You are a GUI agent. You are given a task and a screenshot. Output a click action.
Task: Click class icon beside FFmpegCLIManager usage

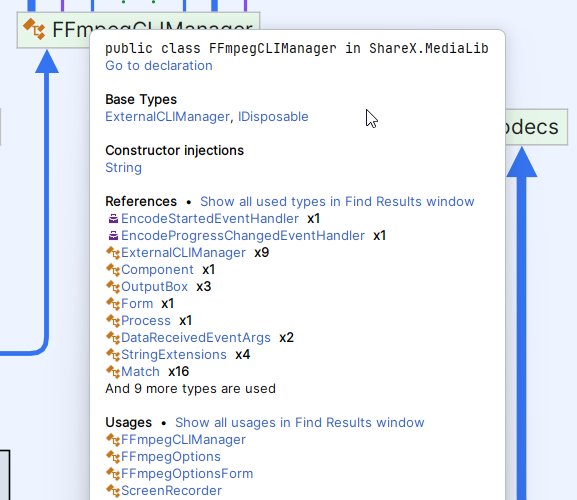[113, 440]
